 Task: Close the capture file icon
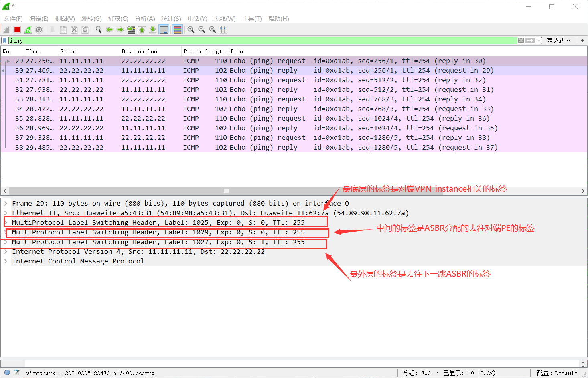[74, 30]
